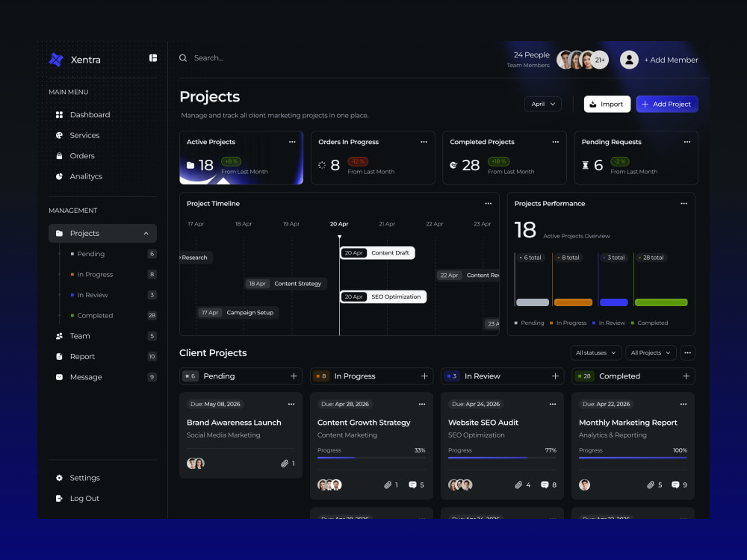Collapse the Projects section chevron
This screenshot has width=747, height=560.
coord(146,233)
